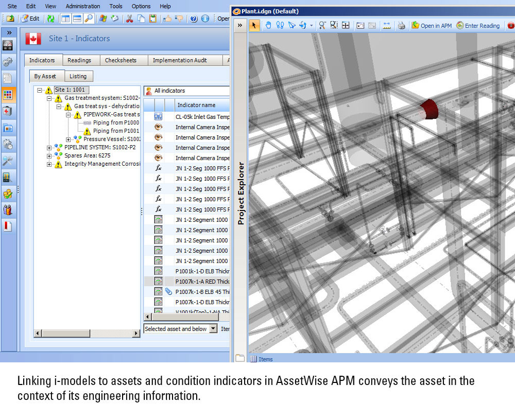515x420 pixels.
Task: Expand Integrity Management Corrosion node
Action: 49,164
